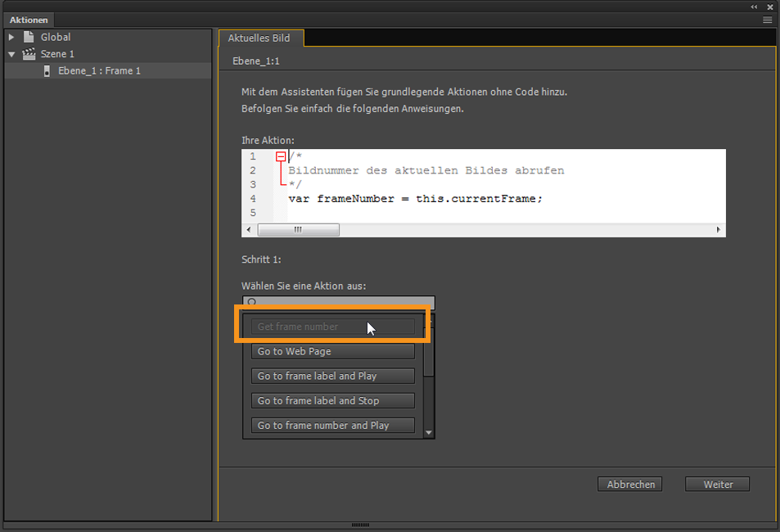Viewport: 780px width, 532px height.
Task: Expand the Global tree node
Action: tap(11, 37)
